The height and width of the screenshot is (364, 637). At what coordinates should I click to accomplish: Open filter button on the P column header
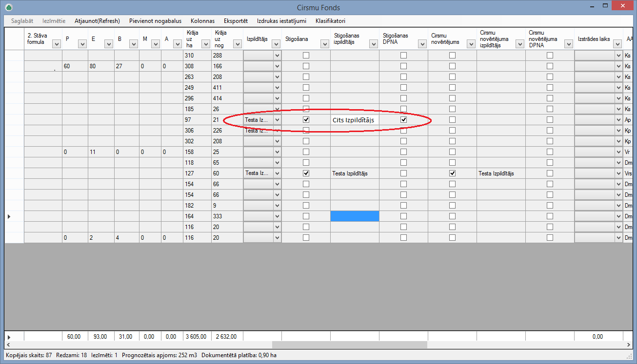coord(82,44)
